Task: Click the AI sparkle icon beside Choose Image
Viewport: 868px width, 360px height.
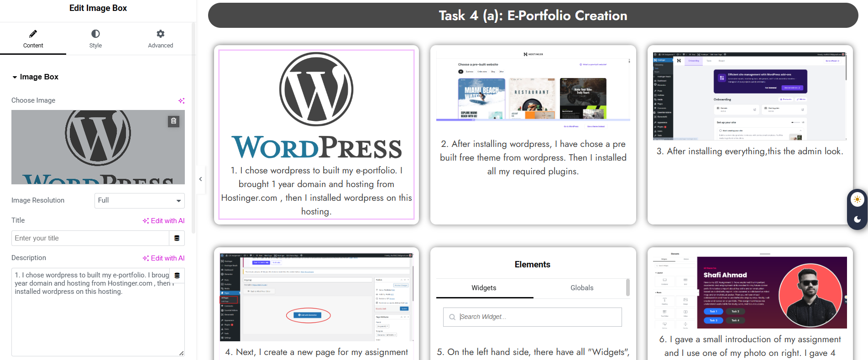Action: coord(181,101)
